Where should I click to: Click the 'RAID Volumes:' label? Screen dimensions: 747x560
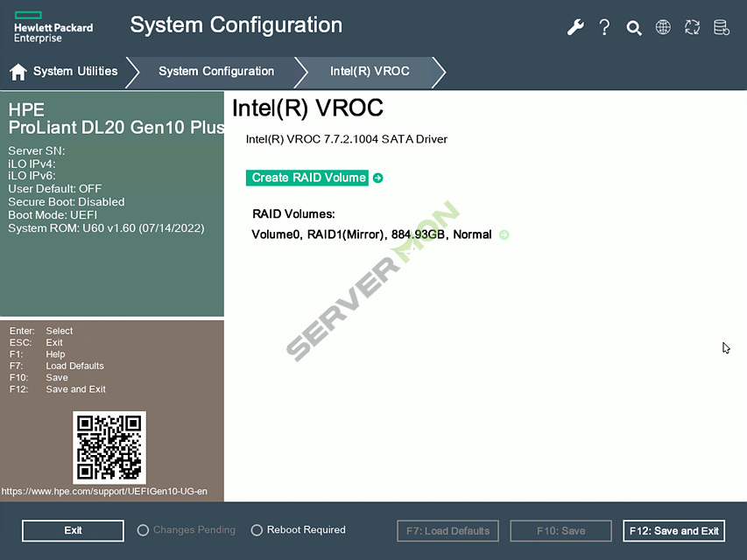click(293, 213)
